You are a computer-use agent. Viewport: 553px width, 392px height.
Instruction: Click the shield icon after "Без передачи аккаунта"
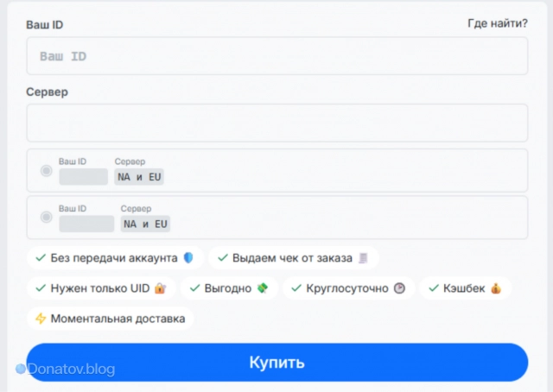(x=188, y=258)
